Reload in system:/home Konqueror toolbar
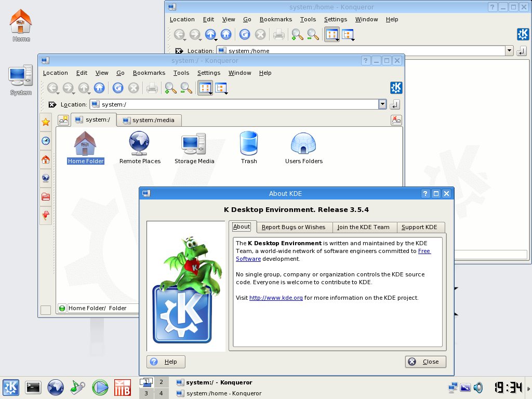The image size is (532, 399). point(245,34)
